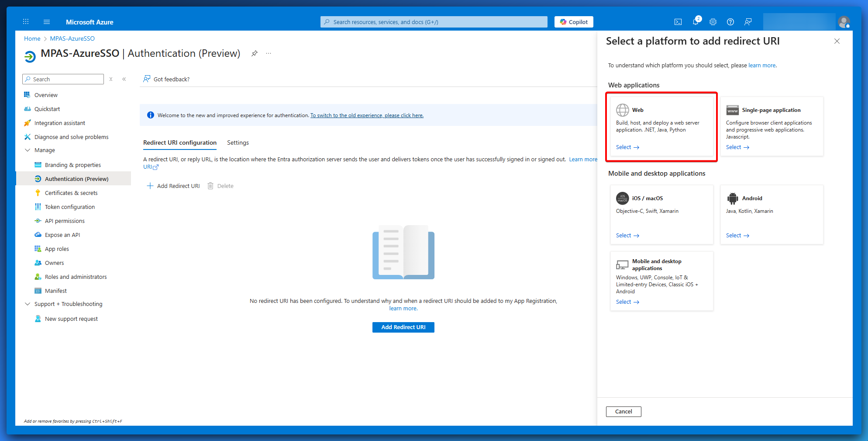View notifications bell icon
The image size is (868, 441).
coord(696,22)
